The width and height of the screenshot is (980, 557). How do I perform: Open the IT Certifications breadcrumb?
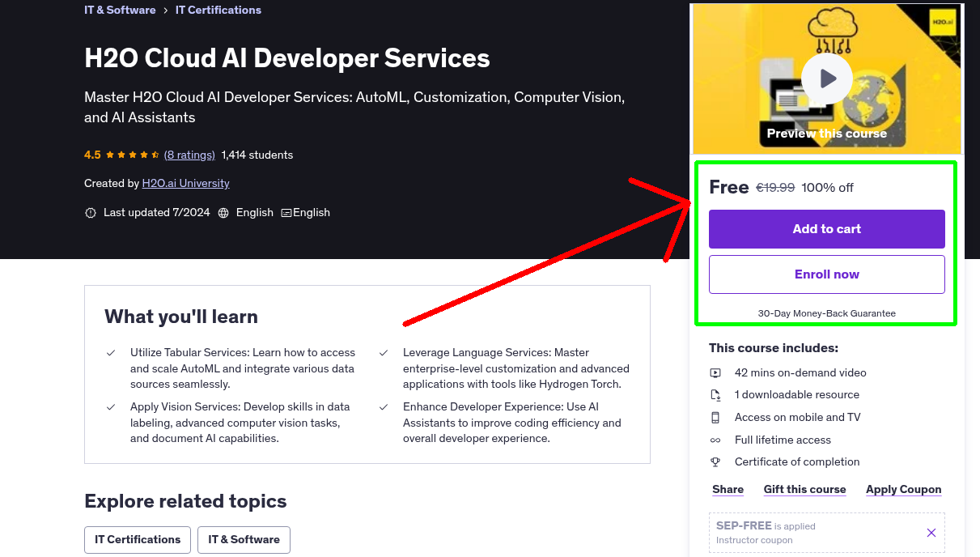pyautogui.click(x=218, y=10)
